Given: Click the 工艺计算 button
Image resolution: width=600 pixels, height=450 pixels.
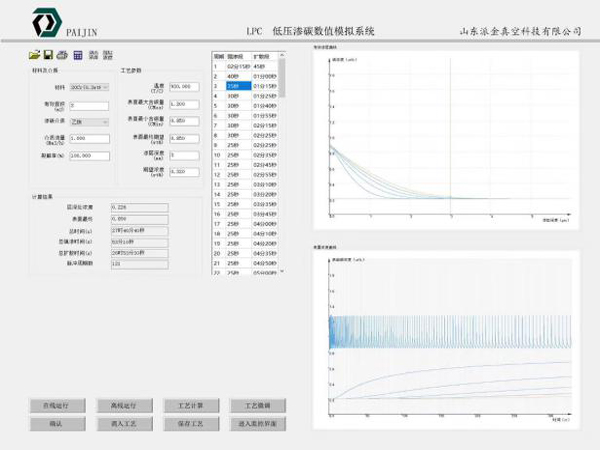Looking at the screenshot, I should click(x=190, y=406).
